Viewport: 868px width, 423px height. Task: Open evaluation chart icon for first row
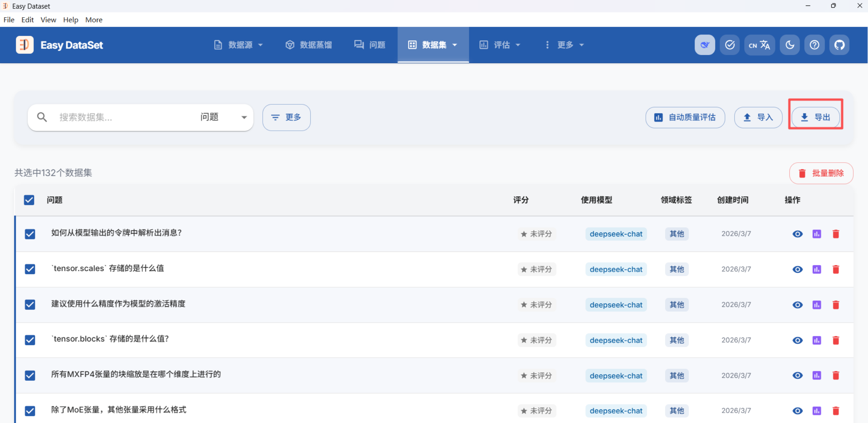[x=817, y=234]
